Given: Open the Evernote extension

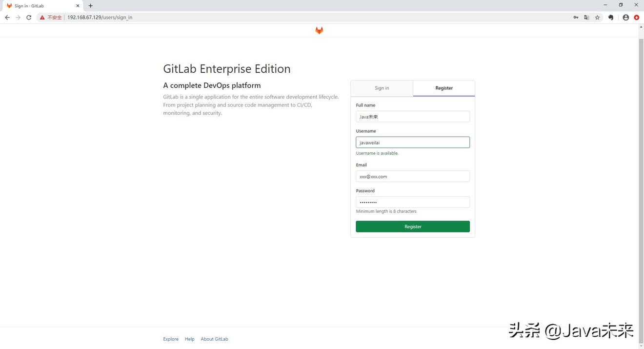Looking at the screenshot, I should pos(611,18).
